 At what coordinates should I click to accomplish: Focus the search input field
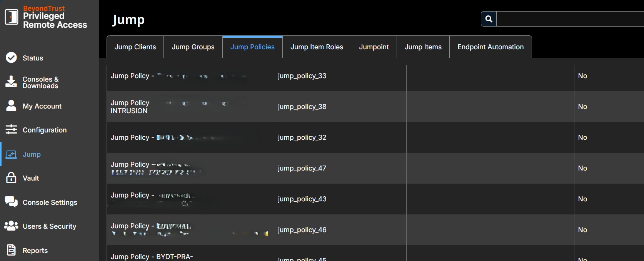(570, 19)
